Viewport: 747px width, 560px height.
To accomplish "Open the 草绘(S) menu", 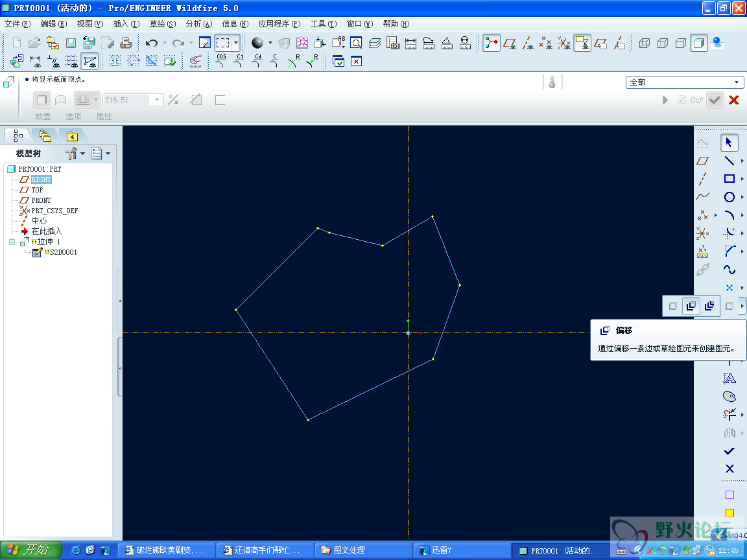I will tap(163, 24).
